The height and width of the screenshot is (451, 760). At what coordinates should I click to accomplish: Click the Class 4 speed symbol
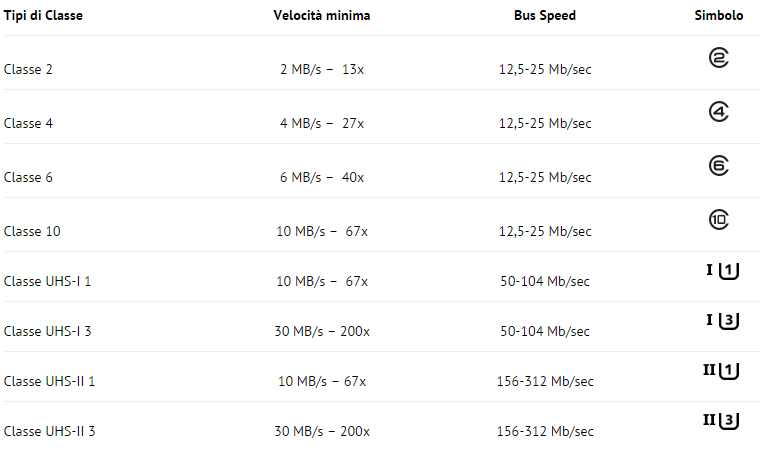718,113
